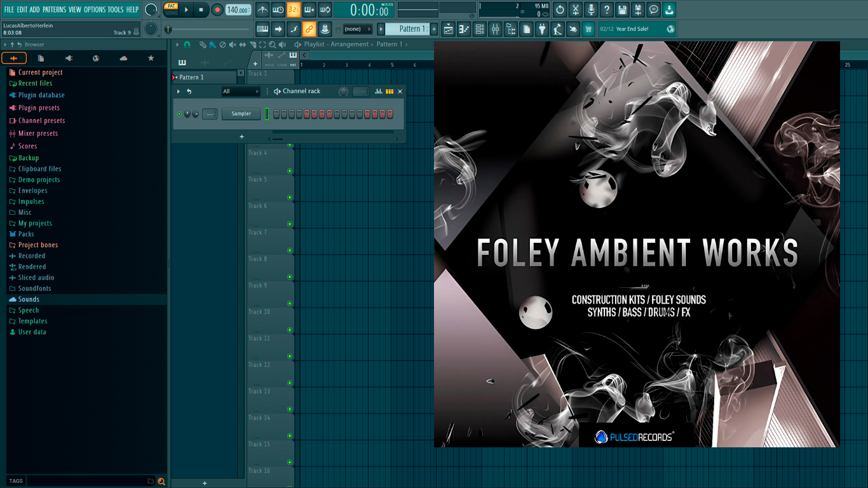This screenshot has width=868, height=488.
Task: Select the playlist pencil draw tool
Action: coord(202,44)
